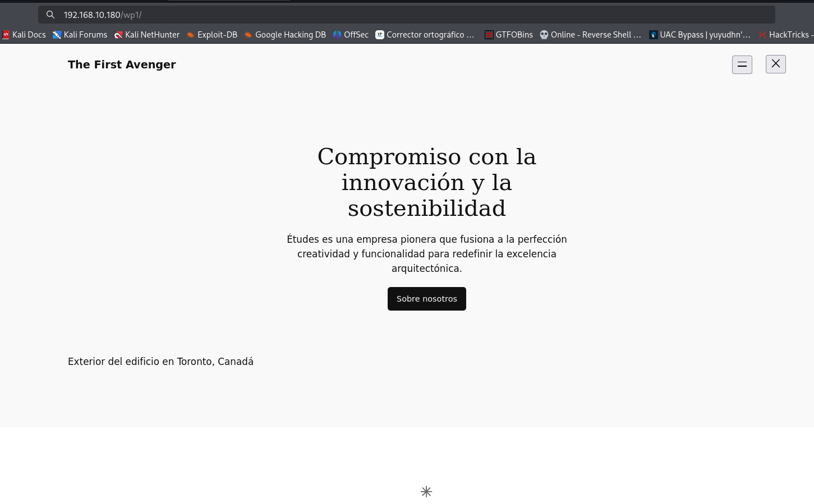Focus the URL bar showing 192.168.10.180/wp1/
Image resolution: width=814 pixels, height=504 pixels.
click(407, 15)
